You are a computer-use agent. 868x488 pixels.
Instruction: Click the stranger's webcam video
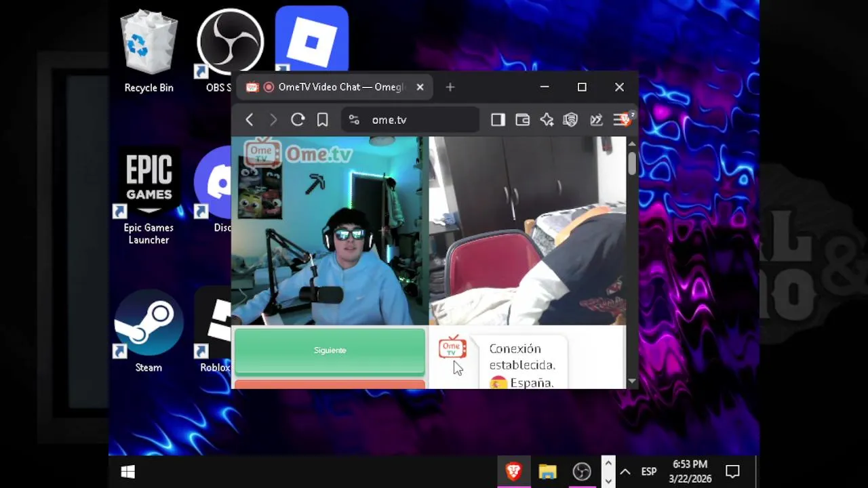527,231
